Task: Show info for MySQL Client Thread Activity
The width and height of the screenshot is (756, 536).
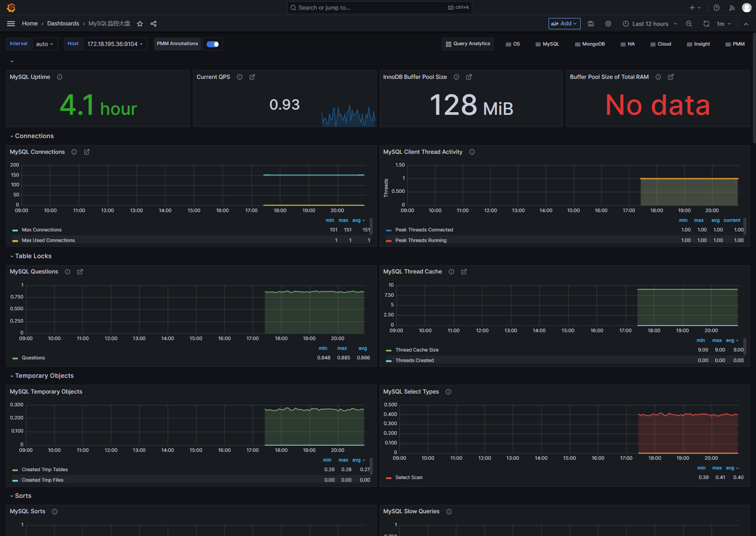Action: (472, 152)
